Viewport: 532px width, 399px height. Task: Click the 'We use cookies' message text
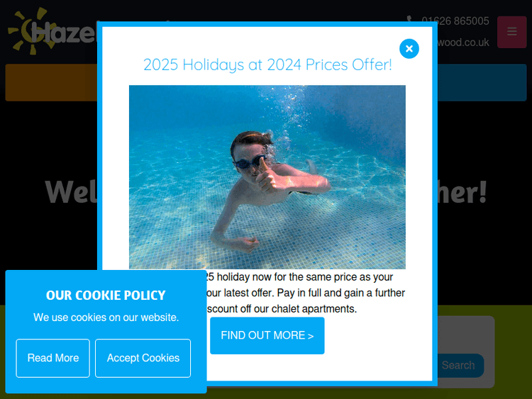tap(106, 317)
